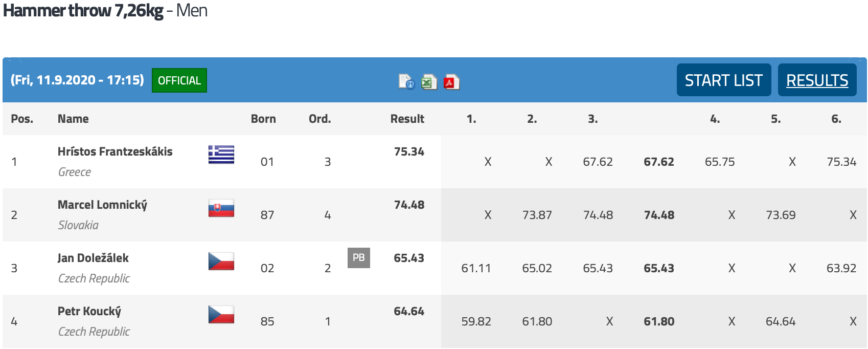Click the Slovakia flag icon
868x349 pixels.
click(221, 208)
